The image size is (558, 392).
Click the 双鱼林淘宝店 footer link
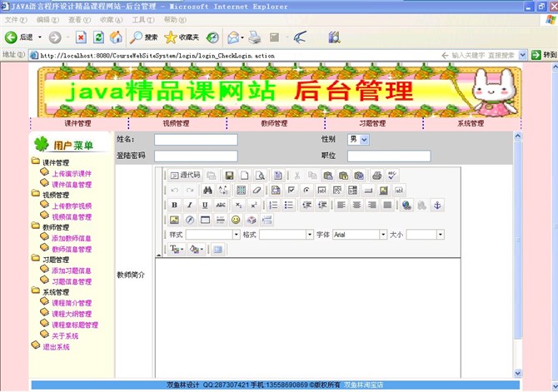click(x=363, y=385)
